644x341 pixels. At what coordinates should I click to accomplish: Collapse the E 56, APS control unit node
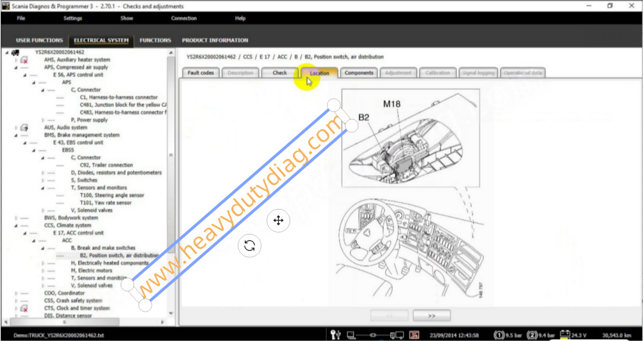(24, 75)
